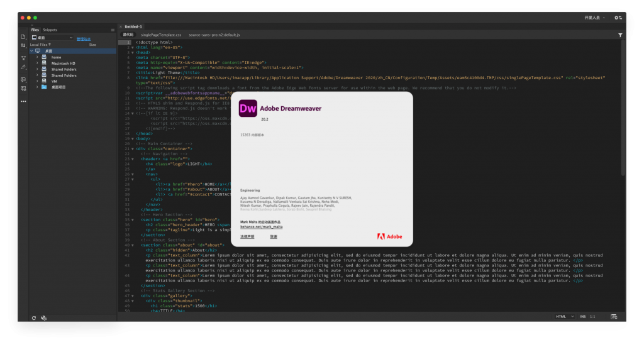
Task: Select the Untitled-1 document tab
Action: click(x=133, y=26)
